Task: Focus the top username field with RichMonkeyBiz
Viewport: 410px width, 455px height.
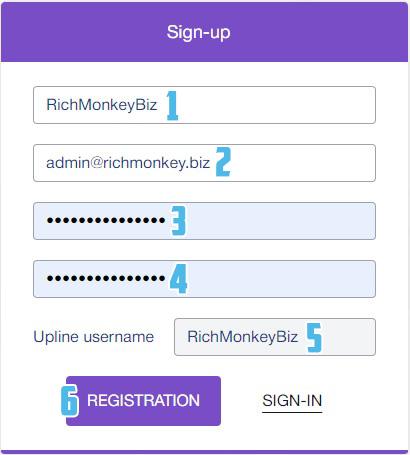Action: (204, 105)
